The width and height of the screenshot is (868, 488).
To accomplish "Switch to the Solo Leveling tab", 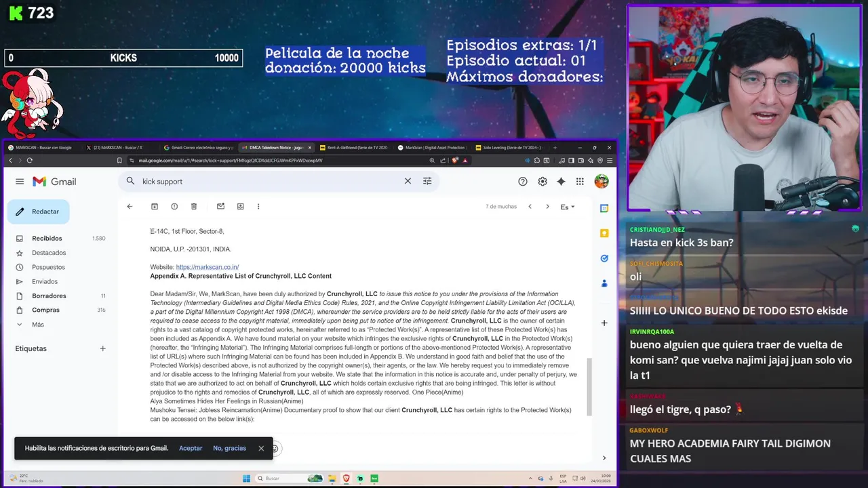I will pyautogui.click(x=511, y=147).
